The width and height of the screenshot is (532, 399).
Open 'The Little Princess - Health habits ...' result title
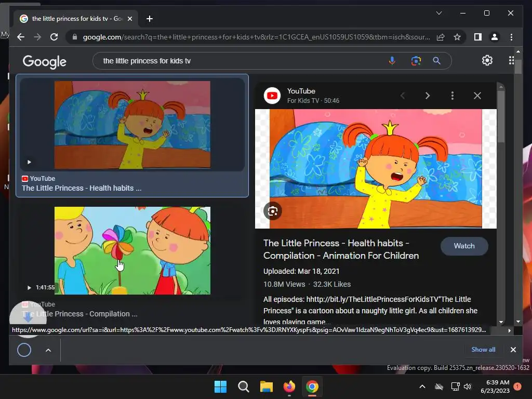pos(82,188)
